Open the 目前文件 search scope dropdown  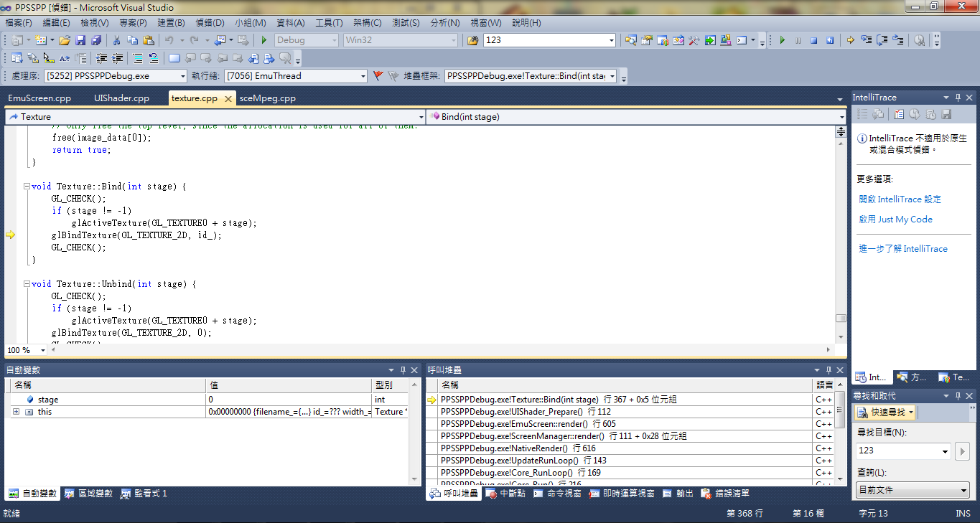pyautogui.click(x=964, y=491)
